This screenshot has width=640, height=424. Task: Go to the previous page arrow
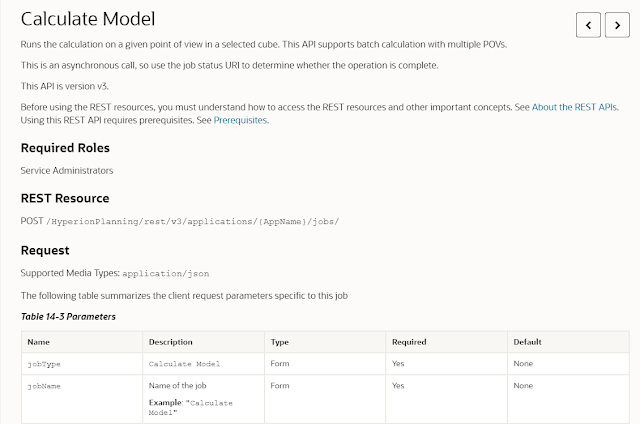[x=589, y=23]
